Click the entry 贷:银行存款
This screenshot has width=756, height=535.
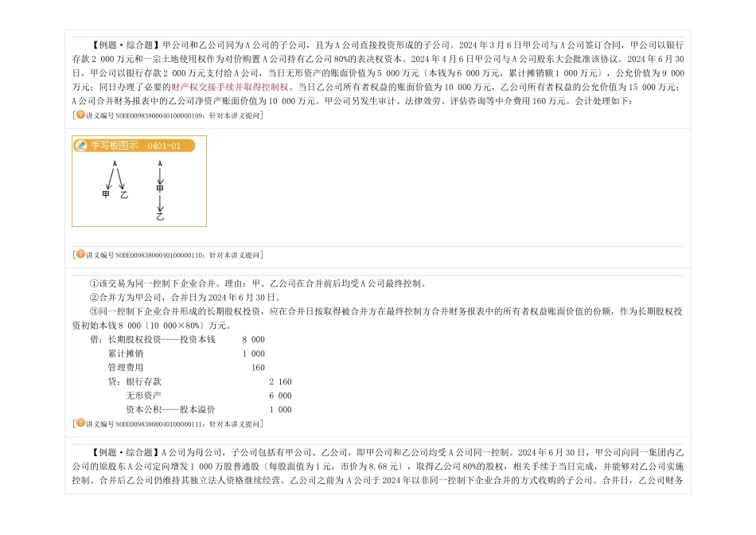coord(134,381)
